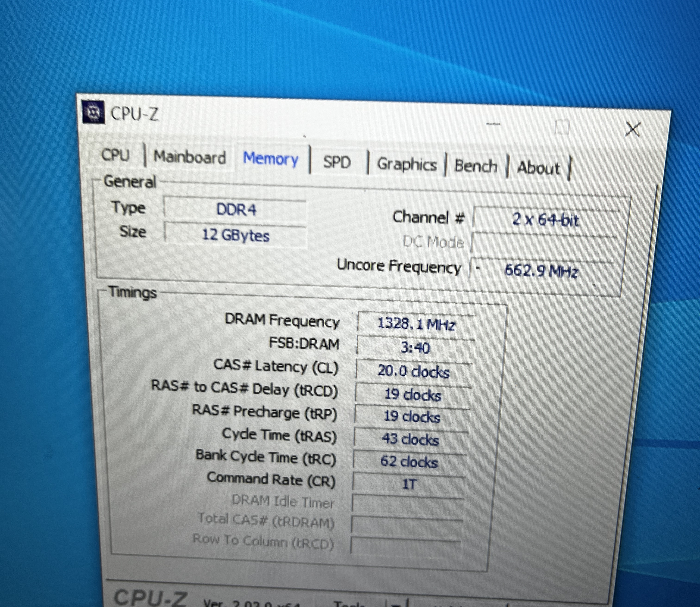Click the Command Rate value 1T
This screenshot has width=700, height=607.
409,484
